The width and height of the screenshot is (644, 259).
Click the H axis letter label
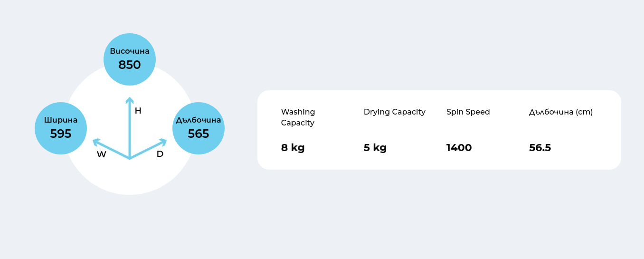pos(138,111)
